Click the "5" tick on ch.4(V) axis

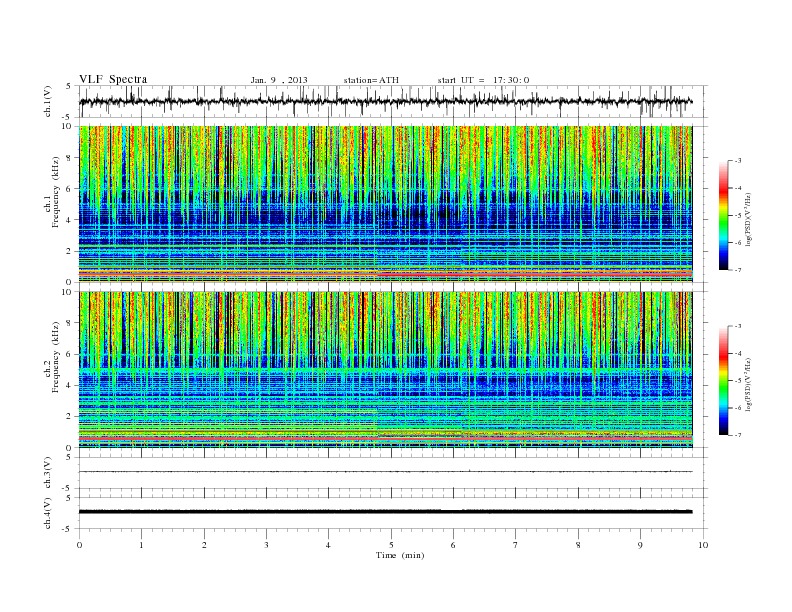point(70,498)
